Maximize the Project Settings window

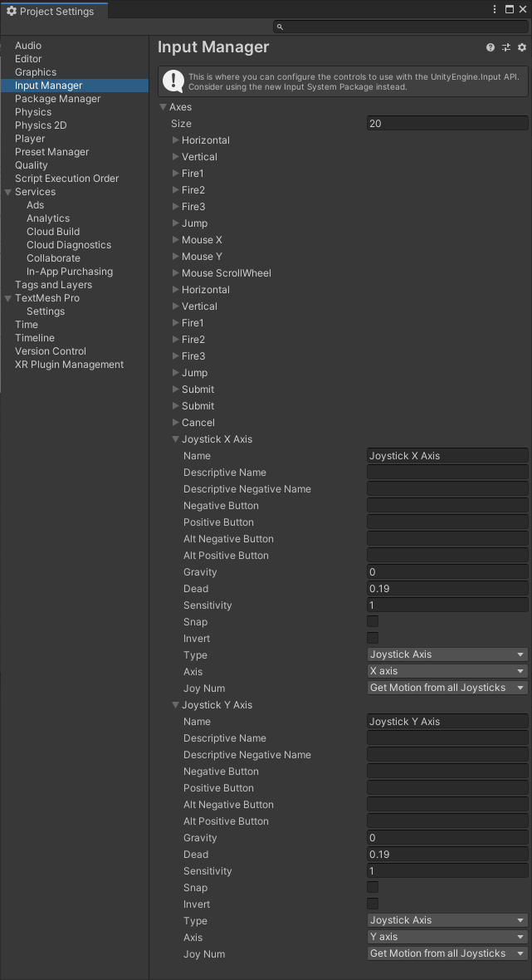pos(509,10)
